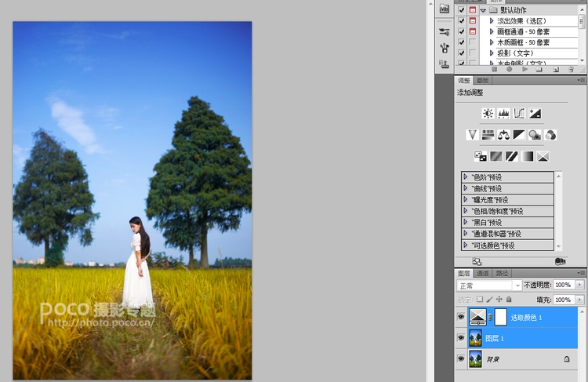Expand the 画框通道 - 50 像素 action
Screen dimensions: 588x382
tap(492, 31)
